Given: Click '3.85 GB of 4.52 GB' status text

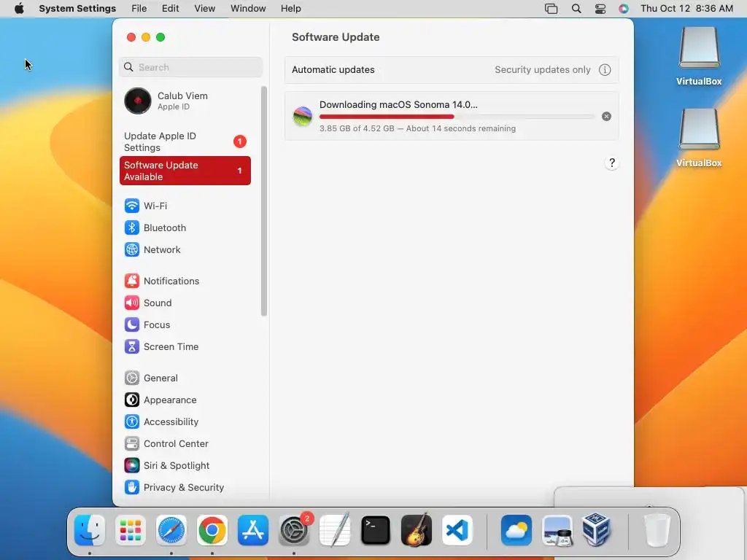Looking at the screenshot, I should (x=357, y=128).
